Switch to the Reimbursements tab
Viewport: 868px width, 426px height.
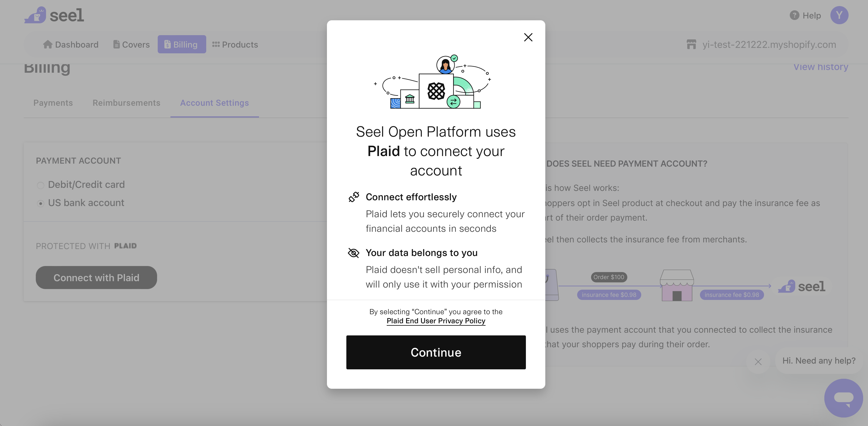[x=126, y=103]
